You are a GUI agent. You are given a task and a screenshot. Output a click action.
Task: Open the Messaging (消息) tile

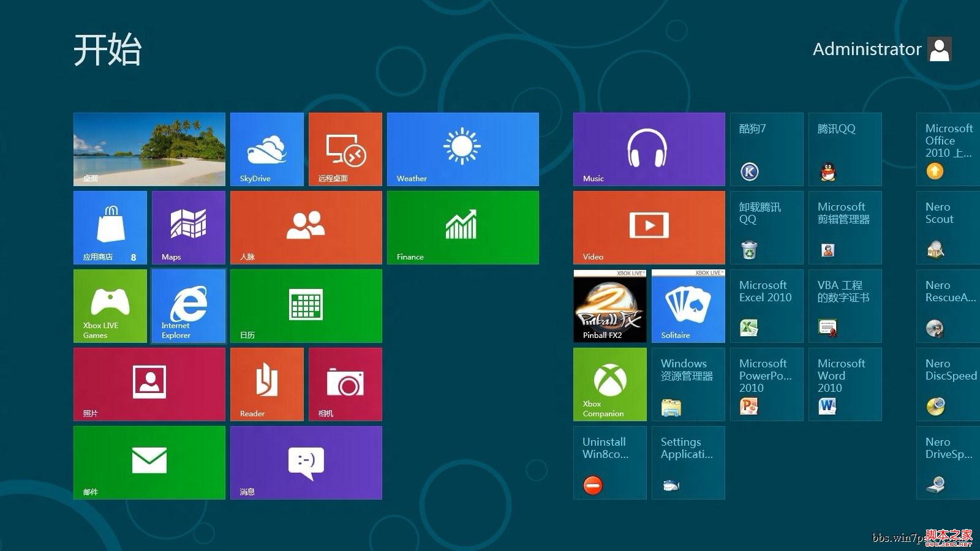coord(306,463)
